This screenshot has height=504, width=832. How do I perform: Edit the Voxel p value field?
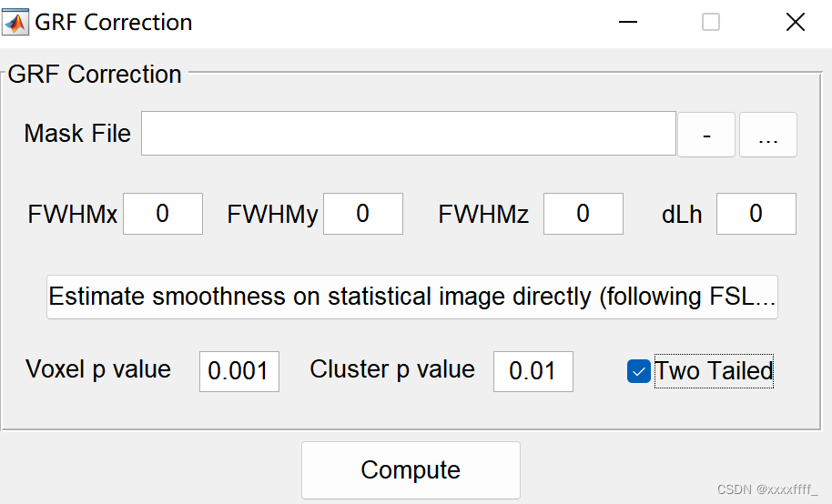click(x=238, y=371)
